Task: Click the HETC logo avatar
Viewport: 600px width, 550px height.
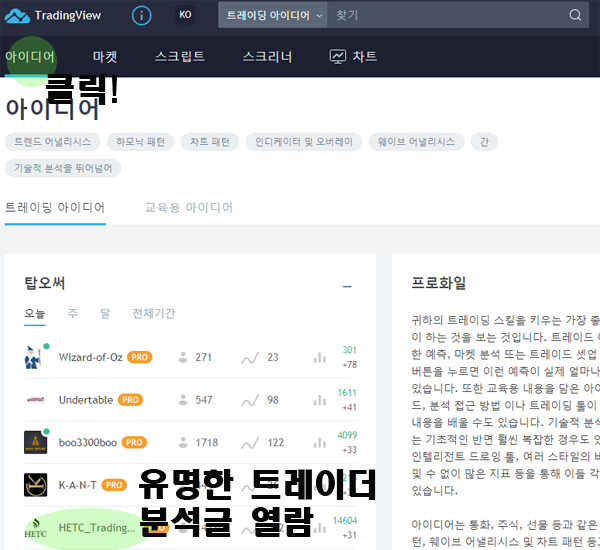Action: click(x=35, y=528)
